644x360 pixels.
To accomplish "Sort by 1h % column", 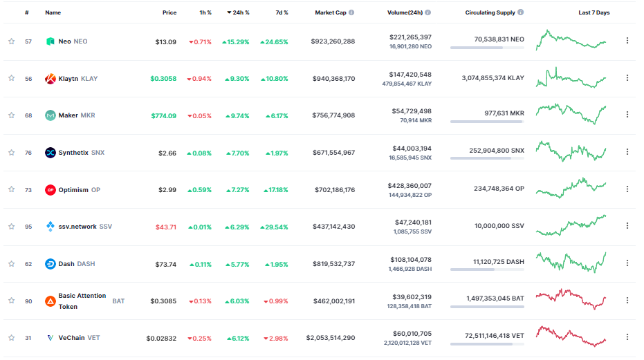I will click(205, 12).
